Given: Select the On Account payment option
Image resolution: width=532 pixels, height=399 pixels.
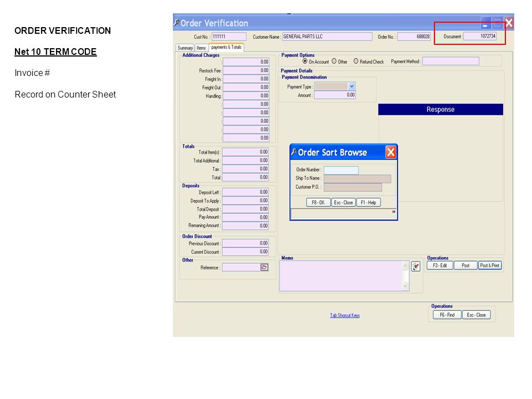Looking at the screenshot, I should [x=305, y=61].
